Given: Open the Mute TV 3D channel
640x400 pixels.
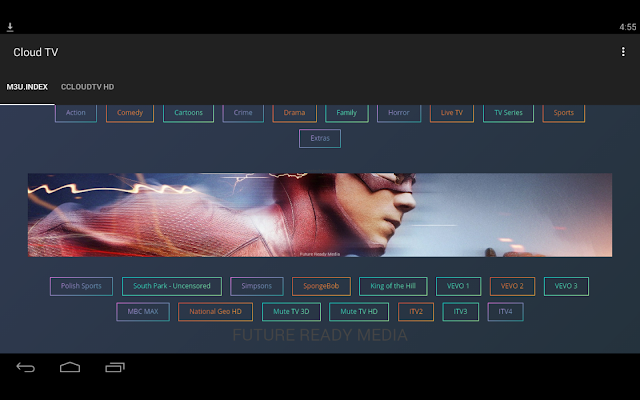Looking at the screenshot, I should tap(291, 312).
